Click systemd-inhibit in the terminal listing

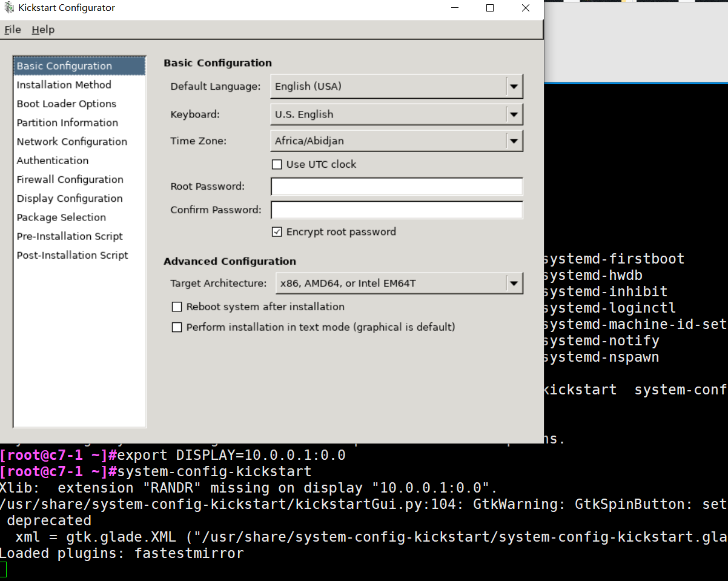pyautogui.click(x=606, y=291)
